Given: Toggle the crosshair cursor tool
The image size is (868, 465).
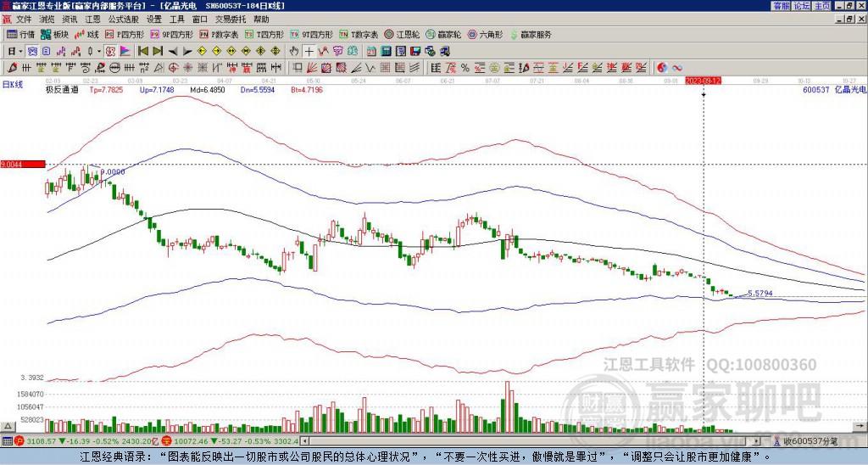Looking at the screenshot, I should coord(309,52).
